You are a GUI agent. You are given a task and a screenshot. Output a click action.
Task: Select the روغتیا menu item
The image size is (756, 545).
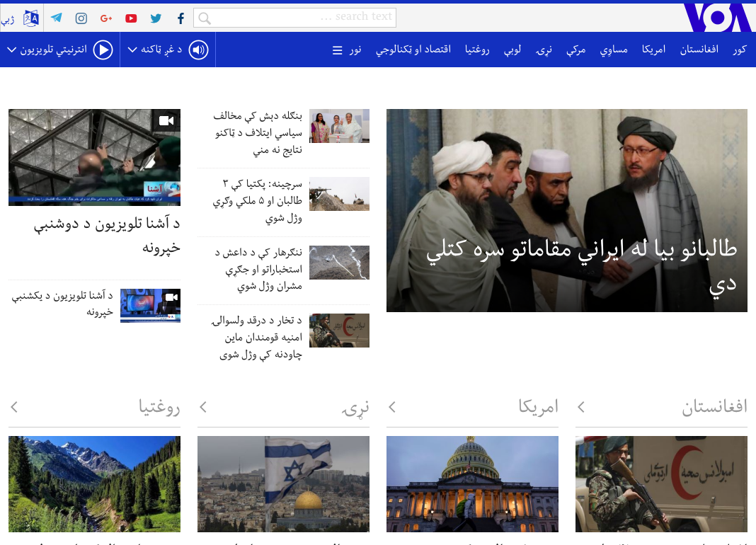click(478, 50)
